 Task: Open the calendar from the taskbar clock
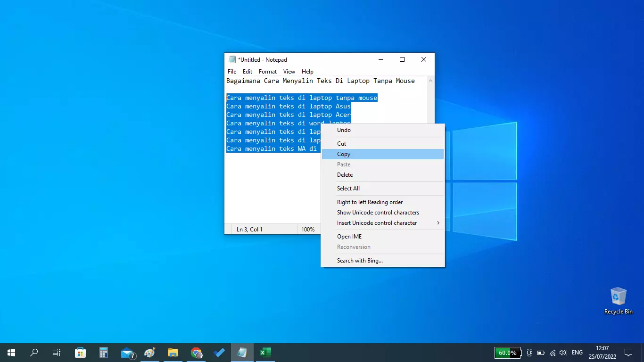pos(602,352)
